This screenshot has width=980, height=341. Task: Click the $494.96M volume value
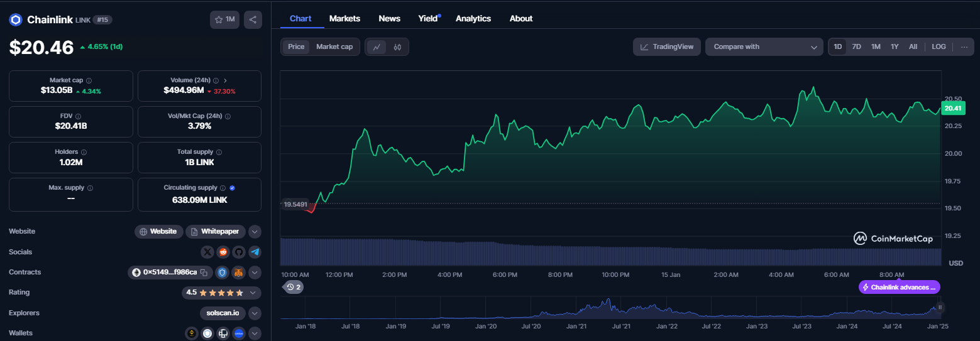pyautogui.click(x=184, y=91)
